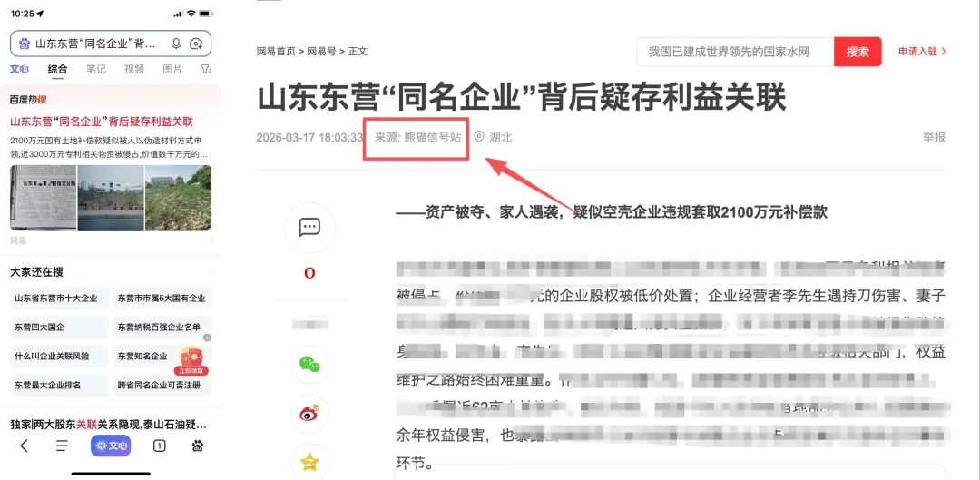
Task: Share the article to Weibo icon
Action: click(309, 413)
